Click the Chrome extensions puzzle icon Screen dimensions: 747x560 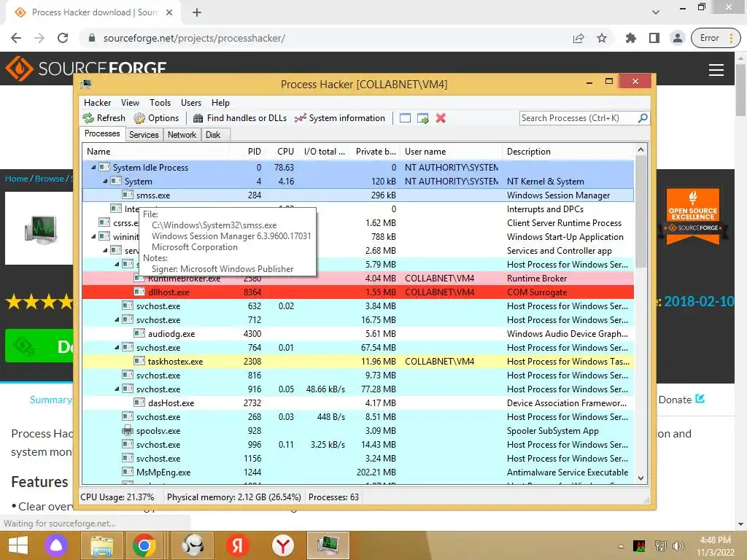[631, 38]
